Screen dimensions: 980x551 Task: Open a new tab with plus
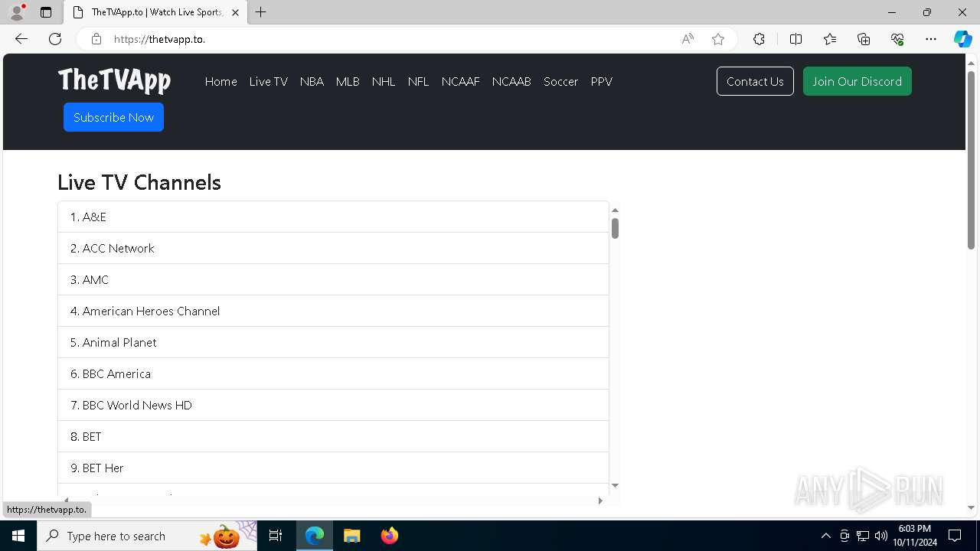(x=261, y=12)
